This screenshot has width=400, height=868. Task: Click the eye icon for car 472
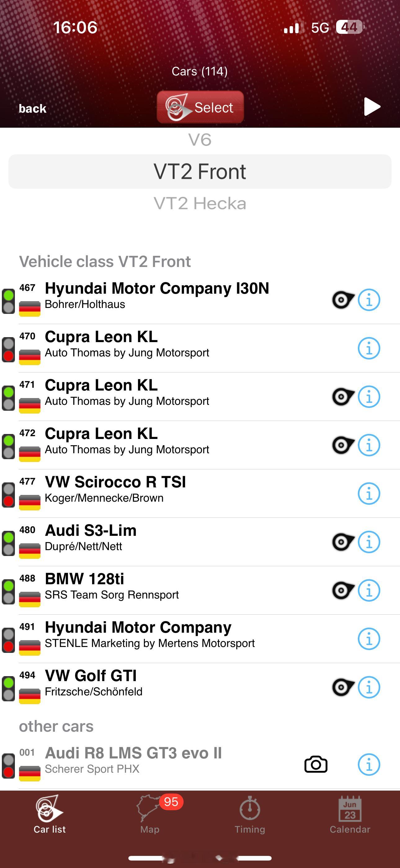pos(343,445)
